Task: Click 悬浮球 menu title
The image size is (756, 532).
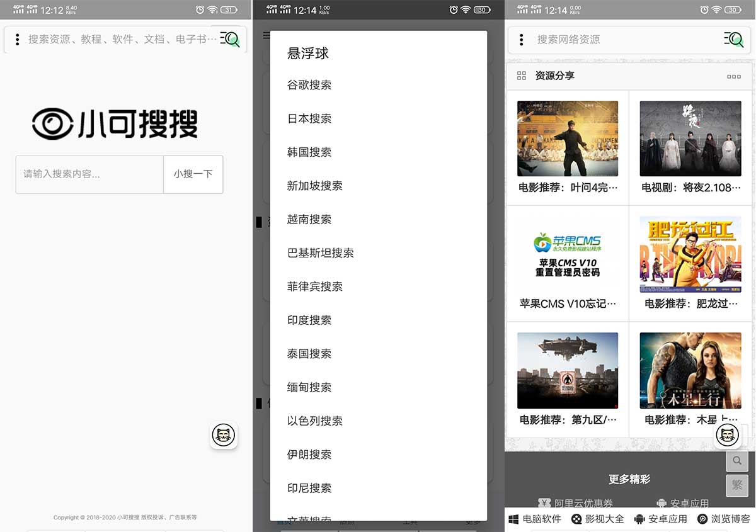Action: click(308, 54)
